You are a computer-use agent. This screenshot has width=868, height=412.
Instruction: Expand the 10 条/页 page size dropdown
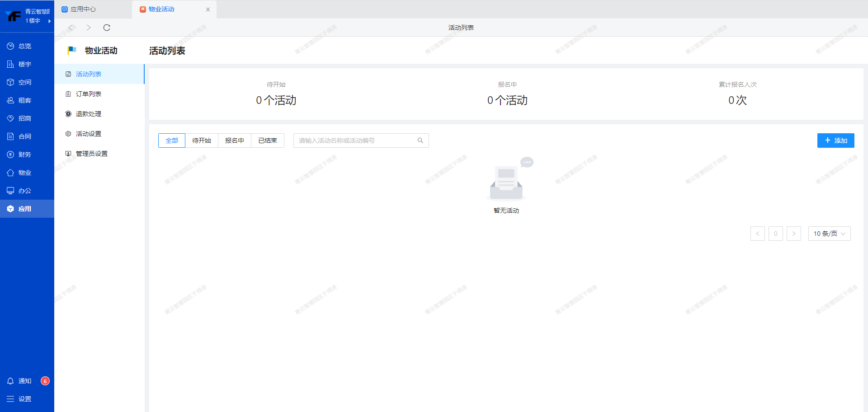pos(829,234)
